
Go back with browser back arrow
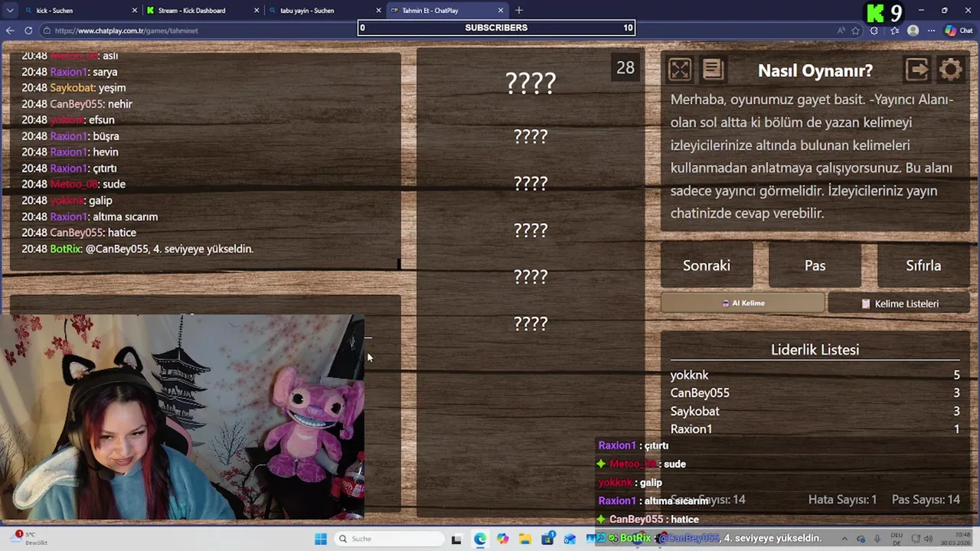[10, 31]
